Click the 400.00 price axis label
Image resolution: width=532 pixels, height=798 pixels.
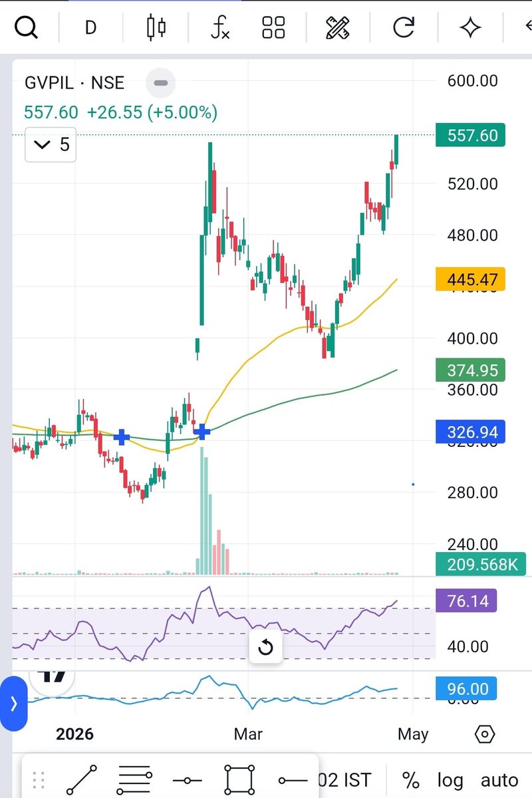point(473,338)
